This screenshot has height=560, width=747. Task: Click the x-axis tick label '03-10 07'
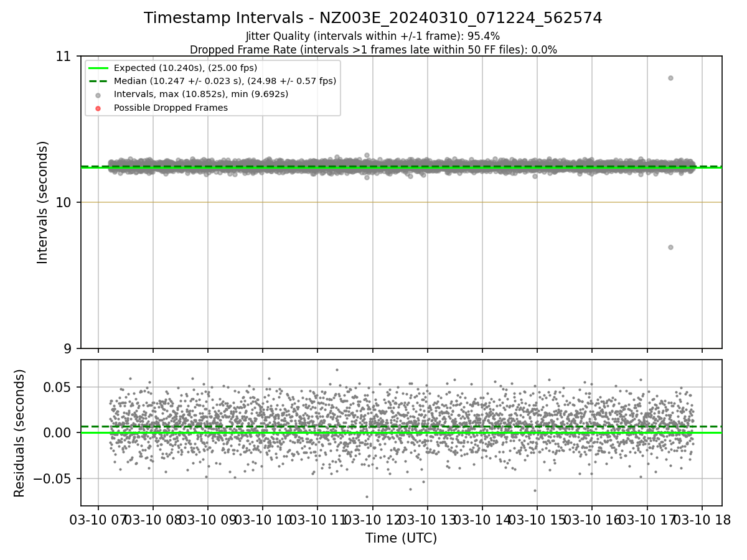[97, 520]
